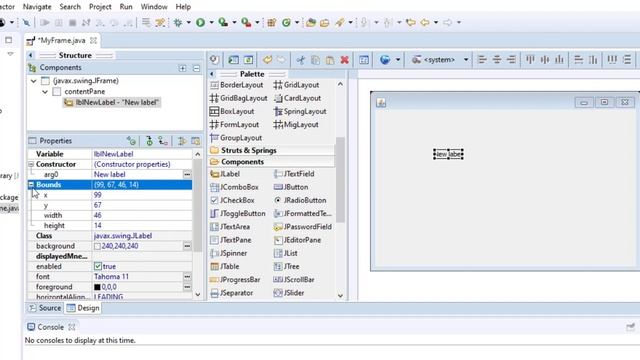This screenshot has height=360, width=640.
Task: Pick JButton component from the Palette
Action: click(291, 187)
